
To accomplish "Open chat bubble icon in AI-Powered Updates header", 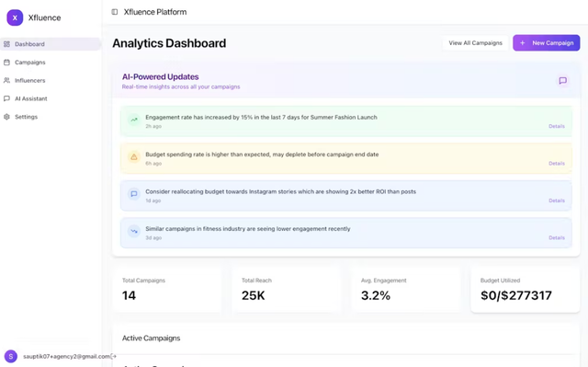I will [562, 81].
